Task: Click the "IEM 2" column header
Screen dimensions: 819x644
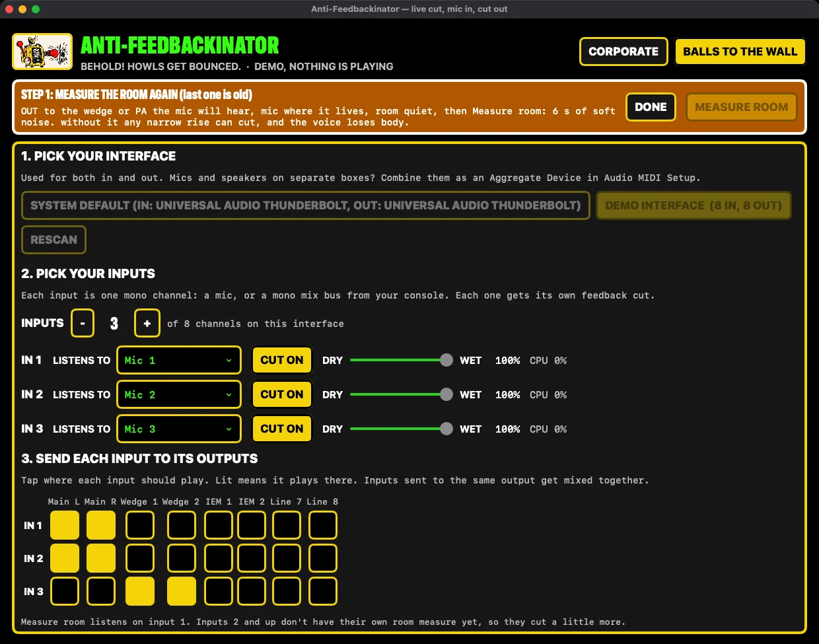Action: [x=251, y=502]
